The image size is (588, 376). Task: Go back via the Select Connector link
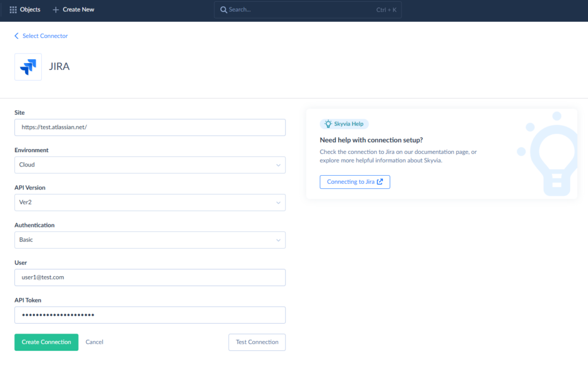pos(45,36)
